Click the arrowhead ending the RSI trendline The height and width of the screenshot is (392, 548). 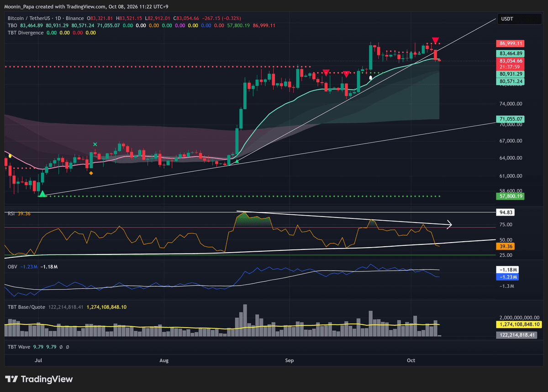coord(449,224)
